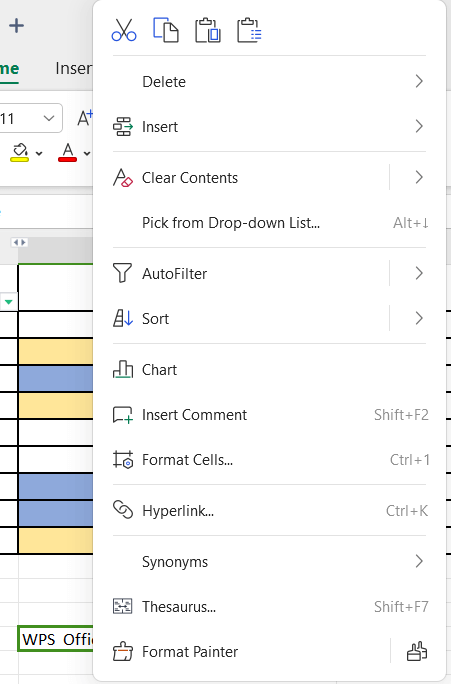Screen dimensions: 451x684
Task: Open the fill color dropdown arrow
Action: 39,154
